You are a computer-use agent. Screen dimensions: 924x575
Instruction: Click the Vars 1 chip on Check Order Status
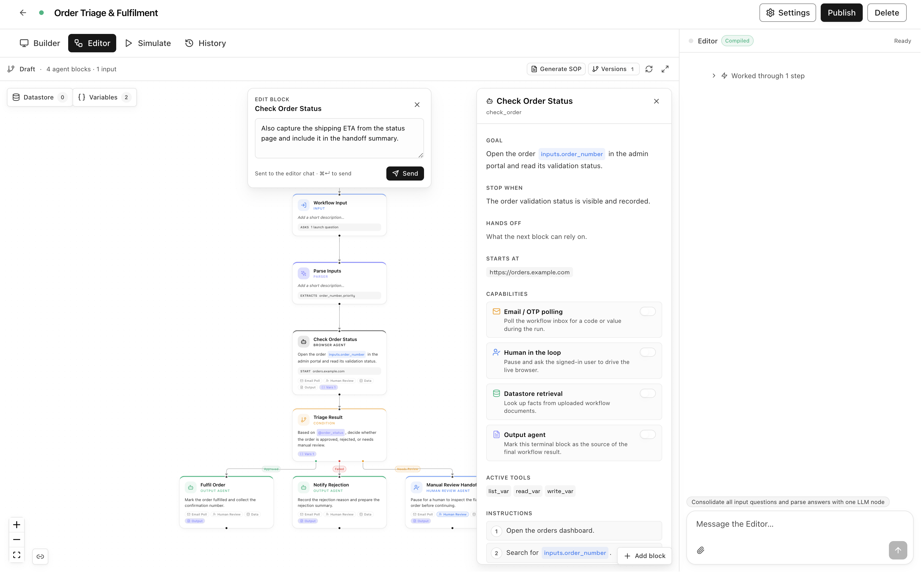pos(330,389)
